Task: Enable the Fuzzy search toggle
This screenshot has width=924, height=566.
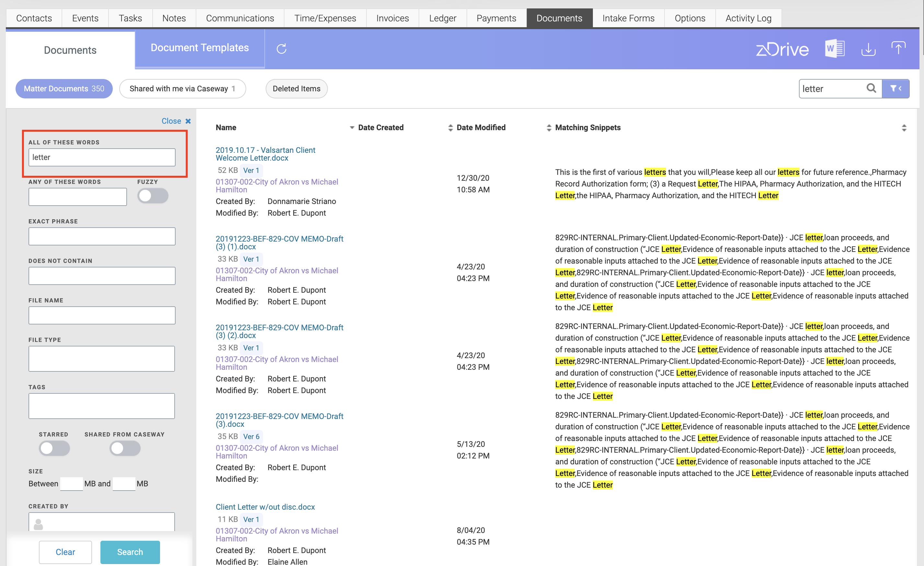Action: coord(153,196)
